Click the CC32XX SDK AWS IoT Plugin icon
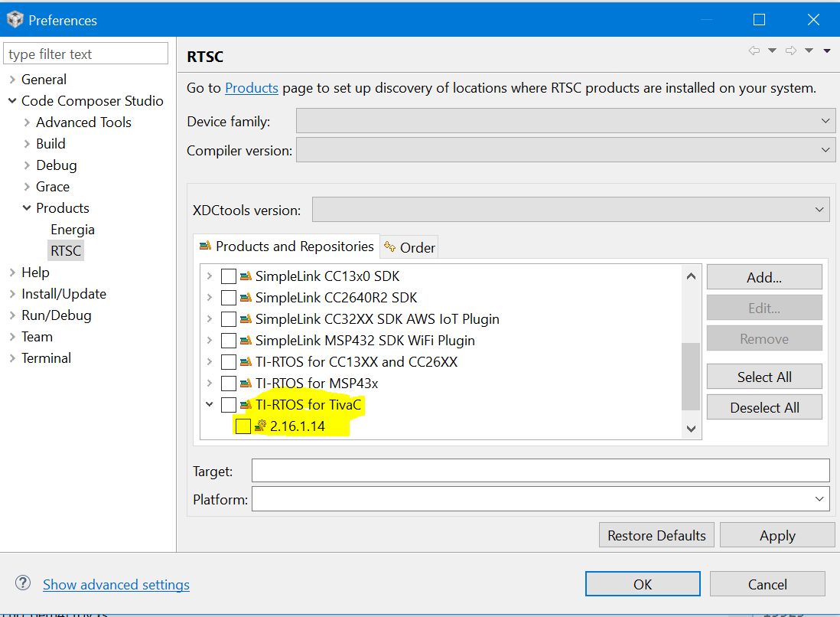This screenshot has width=840, height=617. point(246,319)
